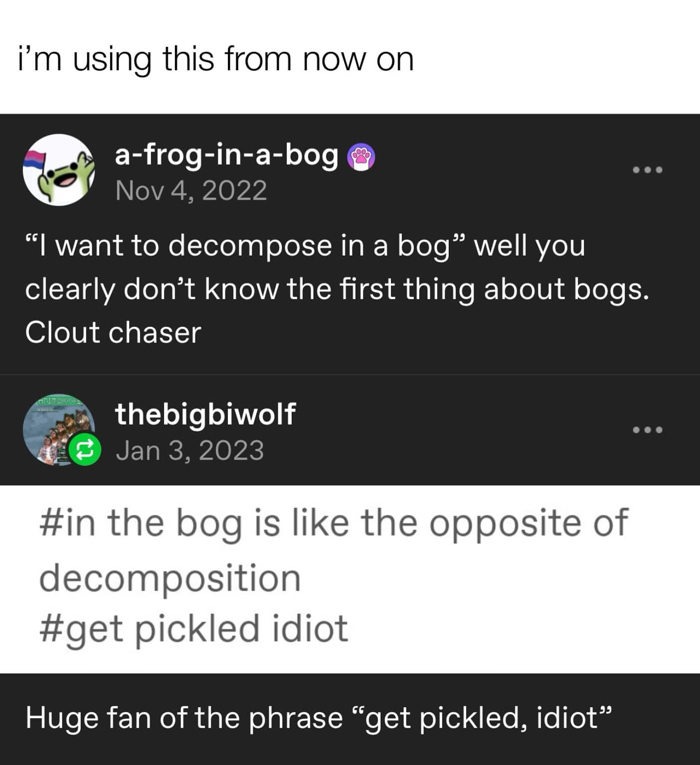Click the 'i'm using this from now on' caption
Image resolution: width=700 pixels, height=765 pixels.
216,59
